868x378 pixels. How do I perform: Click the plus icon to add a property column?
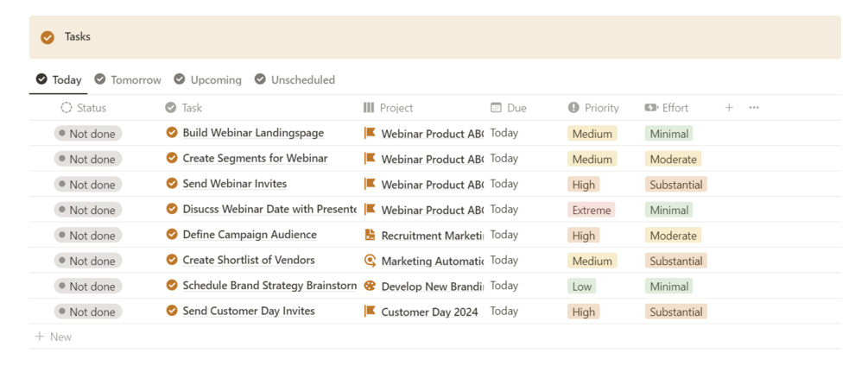[x=729, y=108]
